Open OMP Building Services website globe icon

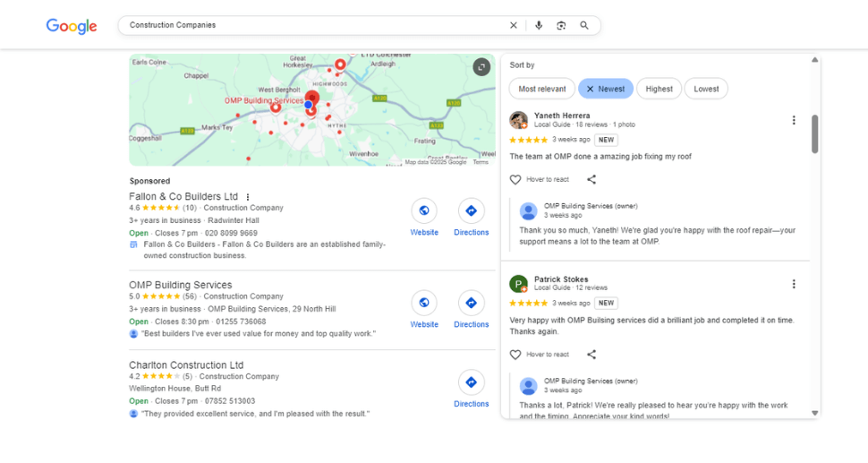click(x=424, y=303)
